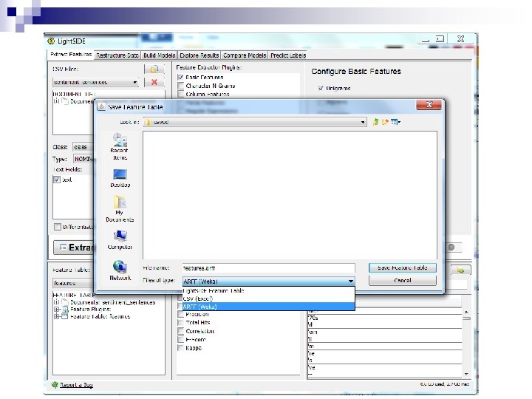Screen dimensions: 532x399
Task: Click the Feature Table: features tree icon
Action: pos(65,316)
